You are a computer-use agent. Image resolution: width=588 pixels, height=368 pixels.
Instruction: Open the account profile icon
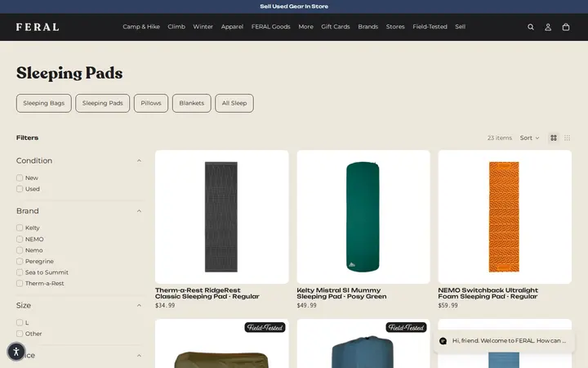tap(548, 27)
